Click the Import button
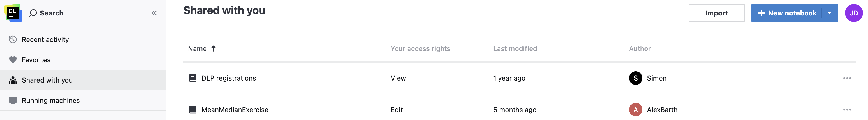 [x=716, y=13]
